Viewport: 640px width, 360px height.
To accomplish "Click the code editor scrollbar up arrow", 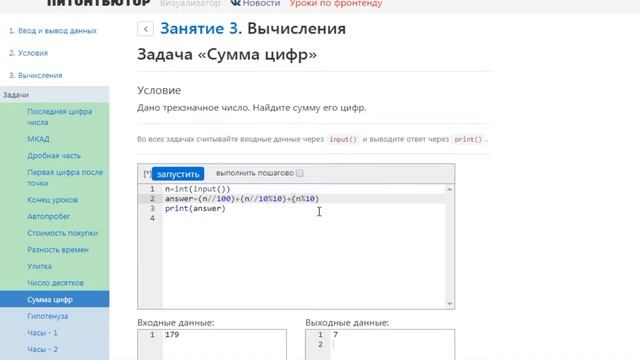I will pyautogui.click(x=449, y=189).
